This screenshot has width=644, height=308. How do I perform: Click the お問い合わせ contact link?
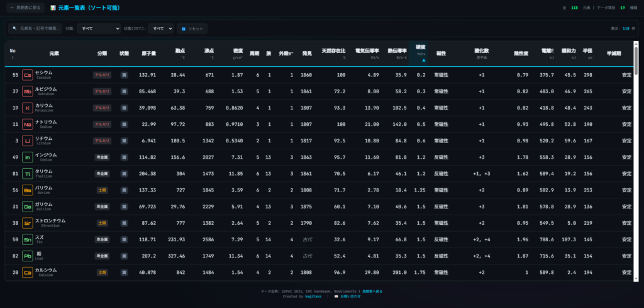[349, 296]
